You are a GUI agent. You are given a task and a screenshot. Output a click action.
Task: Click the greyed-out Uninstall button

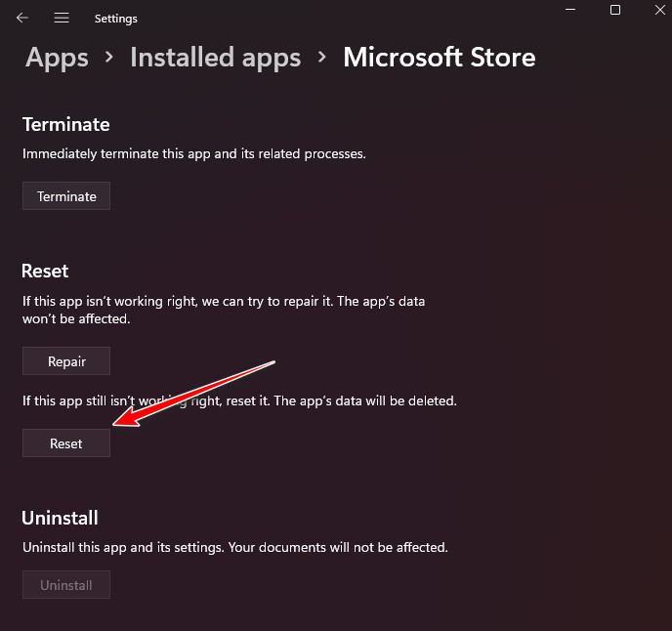pos(66,585)
